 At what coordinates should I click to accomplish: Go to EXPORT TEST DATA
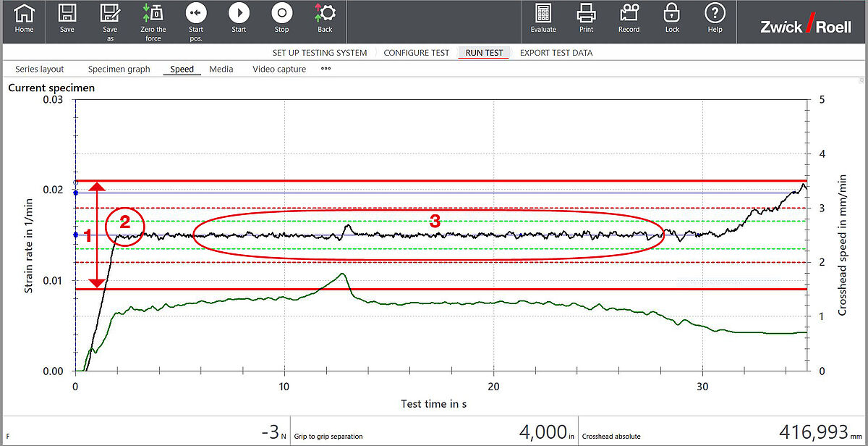(556, 53)
